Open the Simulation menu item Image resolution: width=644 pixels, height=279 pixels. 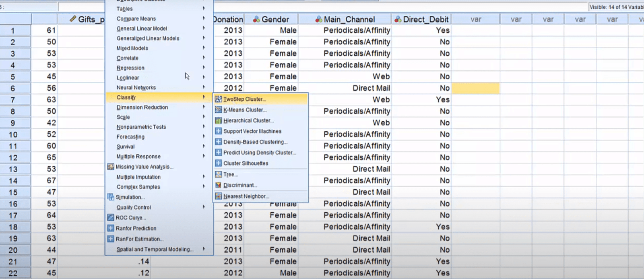[x=130, y=197]
